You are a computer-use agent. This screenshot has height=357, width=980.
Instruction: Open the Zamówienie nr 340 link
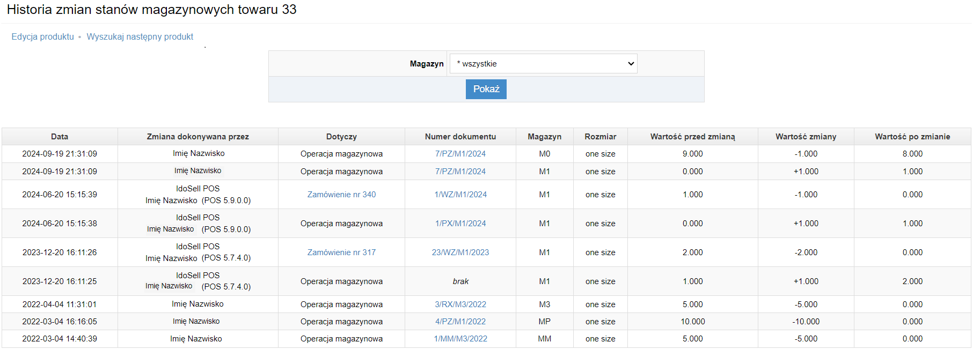(341, 195)
